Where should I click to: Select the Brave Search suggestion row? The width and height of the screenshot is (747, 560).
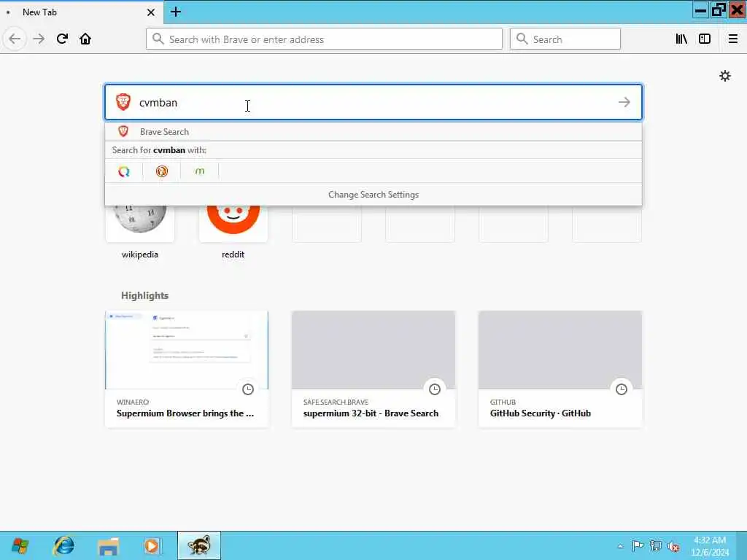click(373, 131)
